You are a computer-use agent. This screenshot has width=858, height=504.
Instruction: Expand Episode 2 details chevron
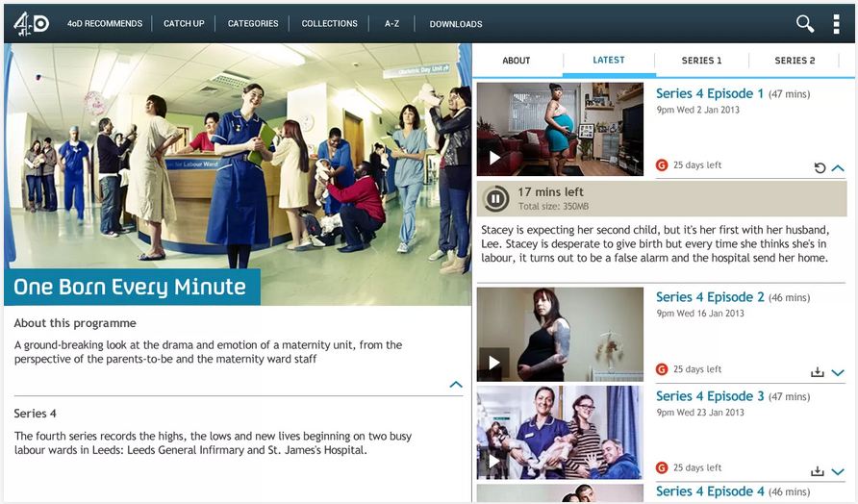(838, 372)
